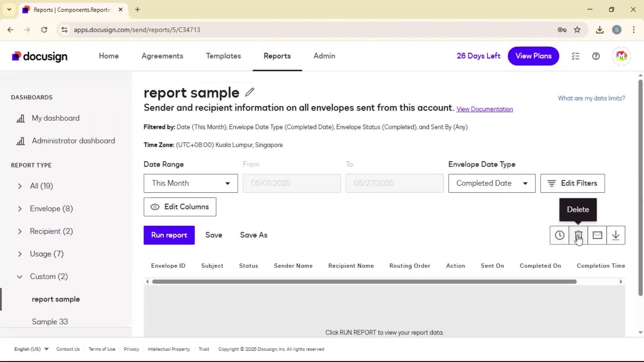Open My dashboard
Screen dimensions: 644x362
coord(56,118)
